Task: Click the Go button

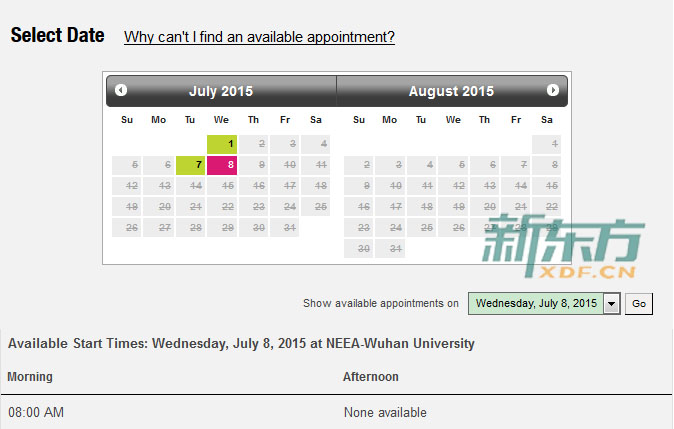Action: 639,304
